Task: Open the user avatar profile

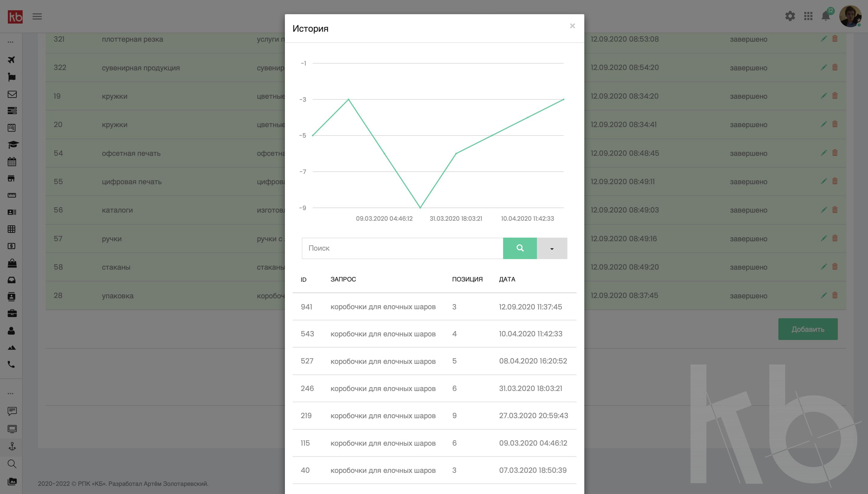Action: (x=850, y=16)
